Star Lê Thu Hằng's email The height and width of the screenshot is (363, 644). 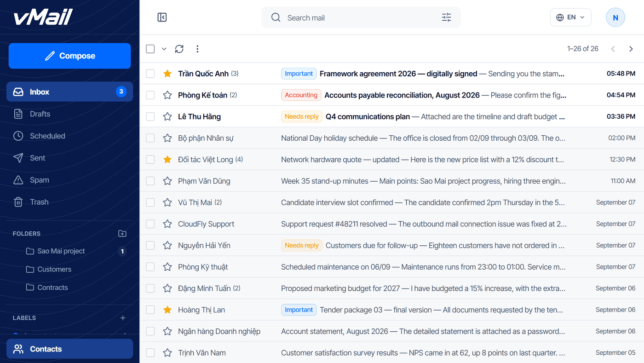[x=167, y=117]
